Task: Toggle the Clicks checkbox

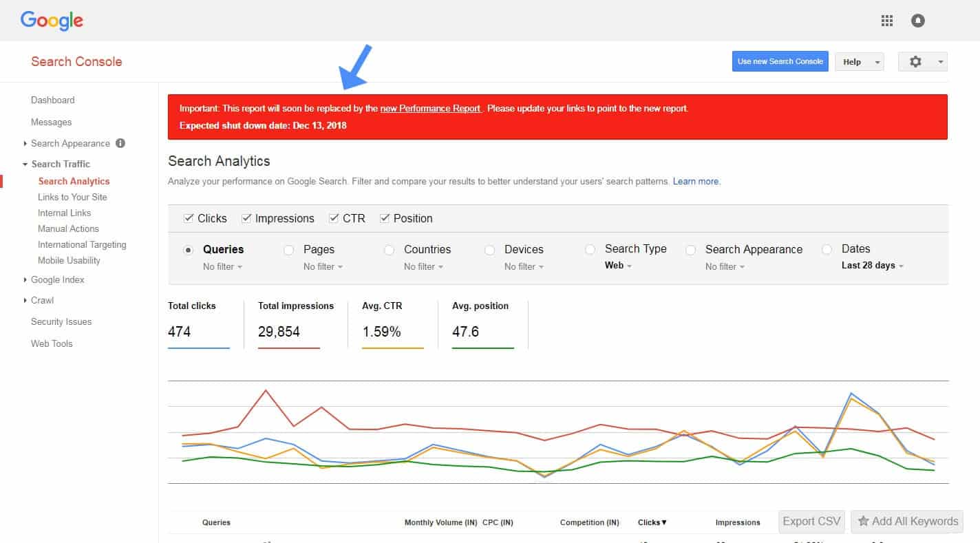Action: click(x=189, y=218)
